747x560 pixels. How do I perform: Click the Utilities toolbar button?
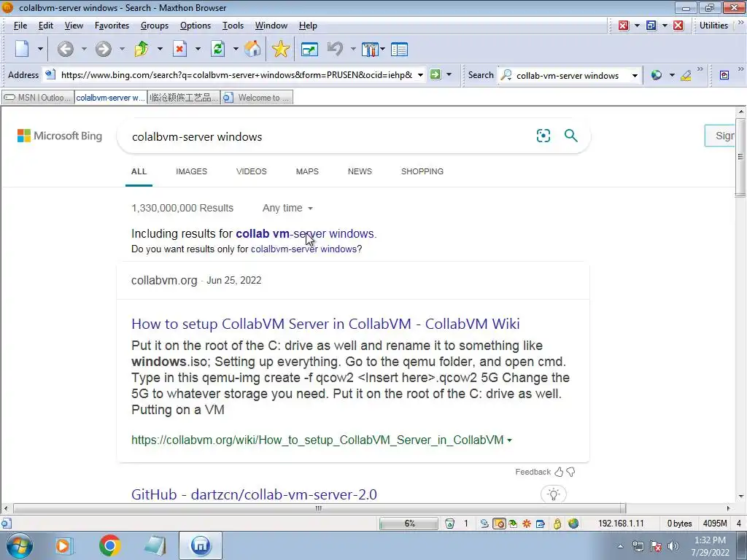click(713, 26)
